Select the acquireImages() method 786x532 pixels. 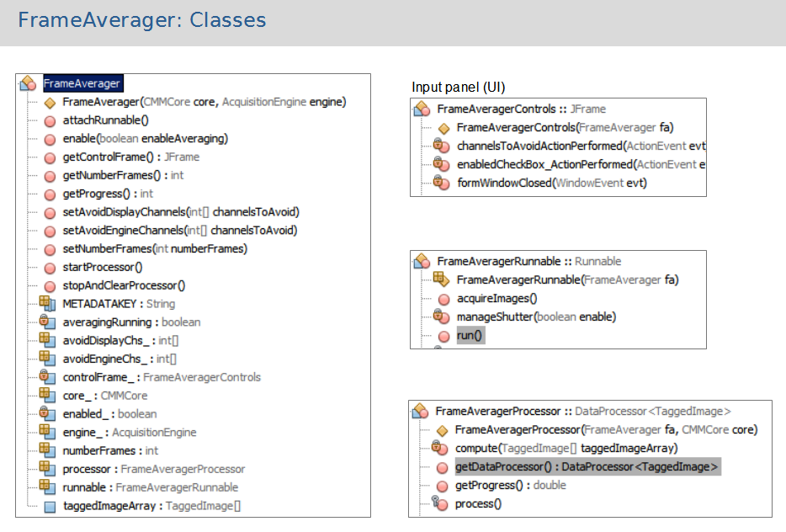(496, 298)
